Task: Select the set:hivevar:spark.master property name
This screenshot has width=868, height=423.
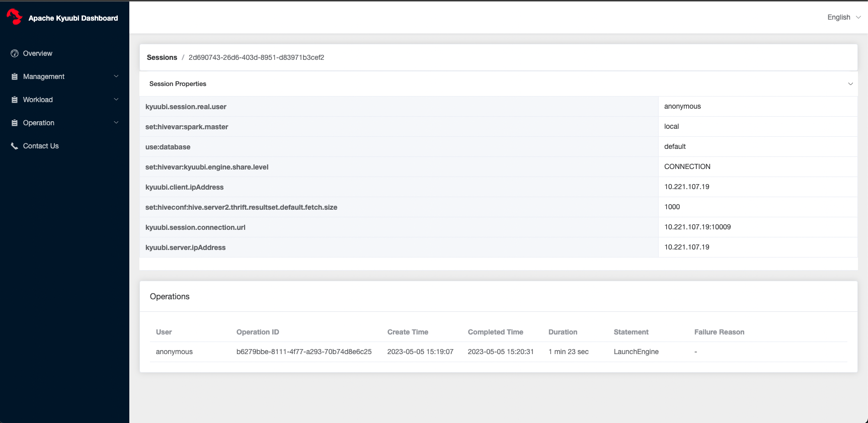Action: click(187, 127)
